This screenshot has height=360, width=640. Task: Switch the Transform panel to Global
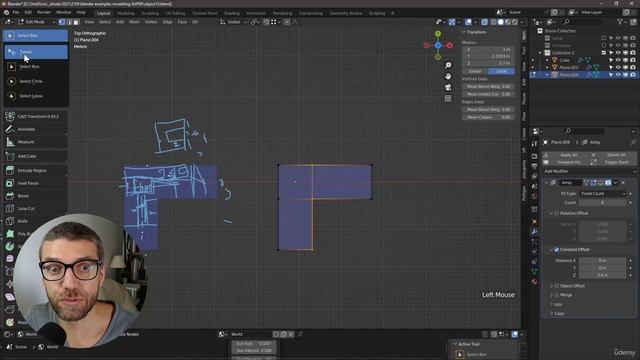475,71
